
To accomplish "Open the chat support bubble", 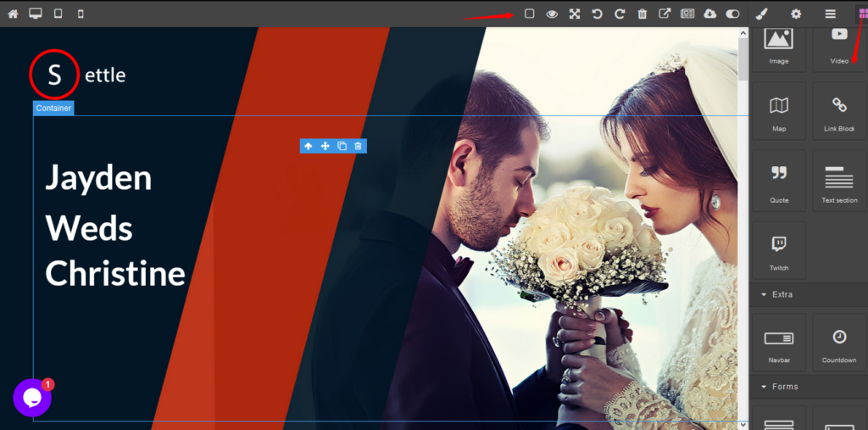I will (x=32, y=397).
